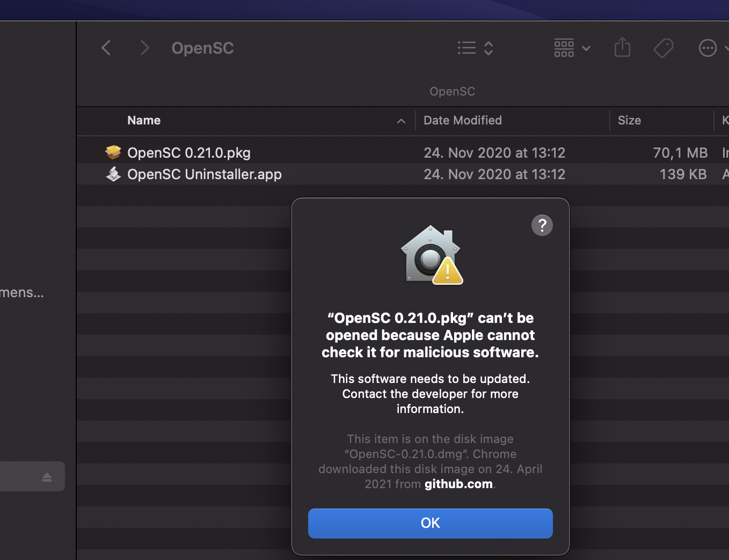Image resolution: width=729 pixels, height=560 pixels.
Task: Click the Tags icon in the toolbar
Action: coord(664,48)
